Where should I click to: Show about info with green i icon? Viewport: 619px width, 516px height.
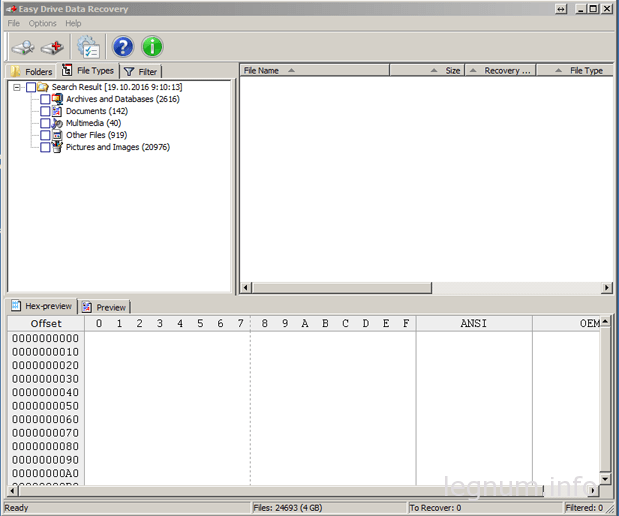tap(152, 47)
